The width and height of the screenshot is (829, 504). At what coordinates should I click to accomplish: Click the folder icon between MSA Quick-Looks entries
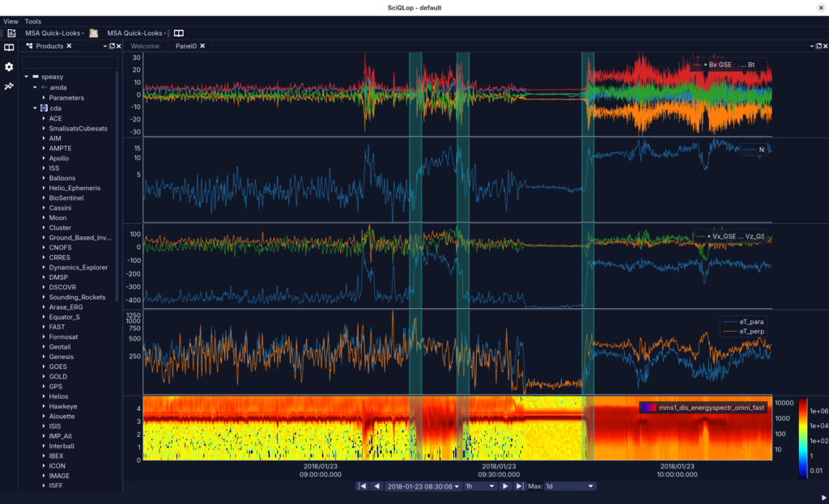[94, 32]
